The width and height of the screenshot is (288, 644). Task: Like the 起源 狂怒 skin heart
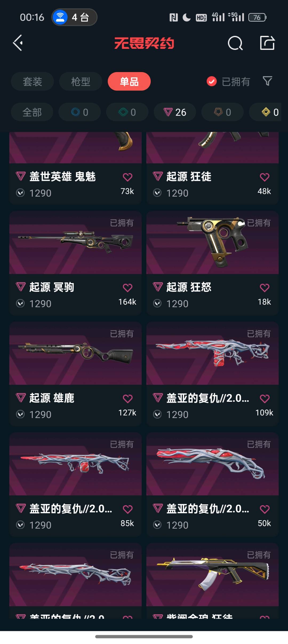[265, 288]
